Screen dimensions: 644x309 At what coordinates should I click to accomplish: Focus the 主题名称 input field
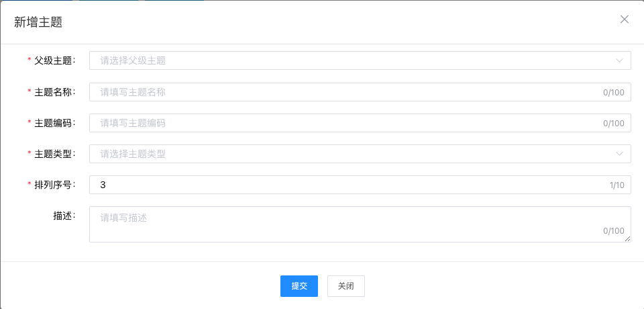tap(335, 92)
